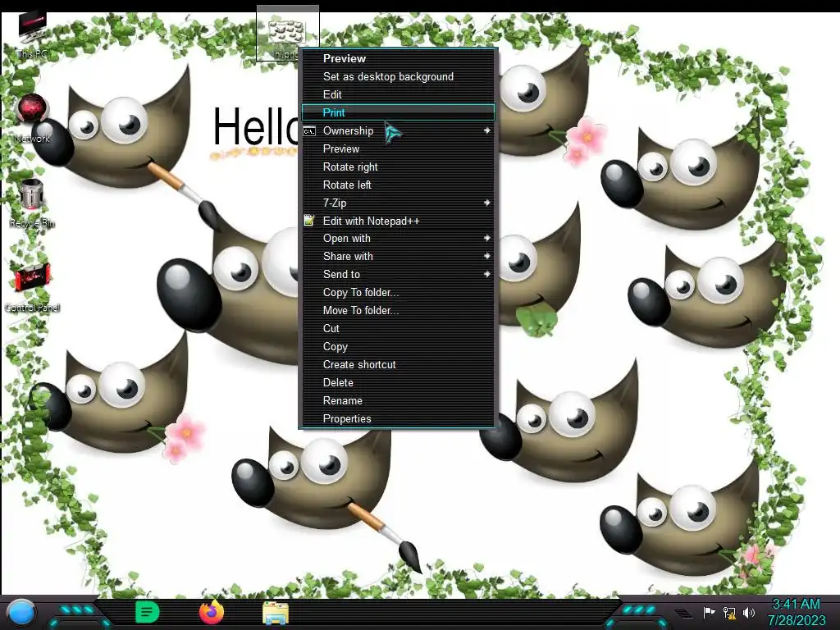Choose Edit with Notepad++
The height and width of the screenshot is (630, 840).
[398, 221]
